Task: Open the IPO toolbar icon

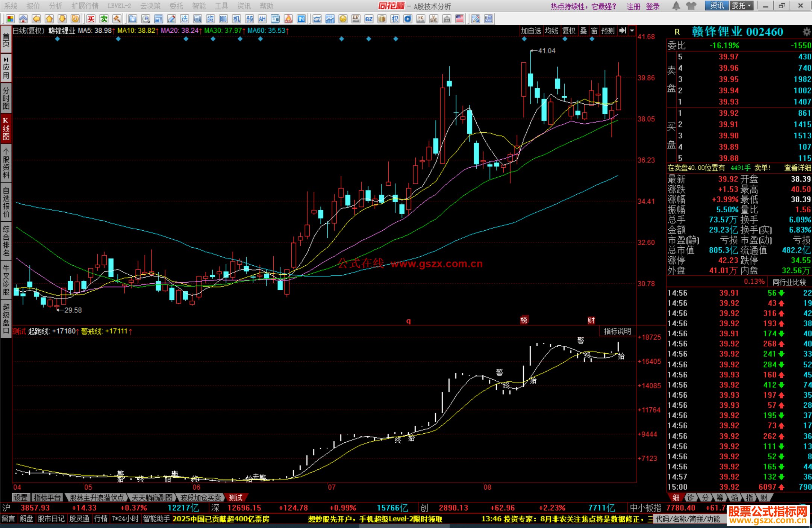Action: (301, 19)
